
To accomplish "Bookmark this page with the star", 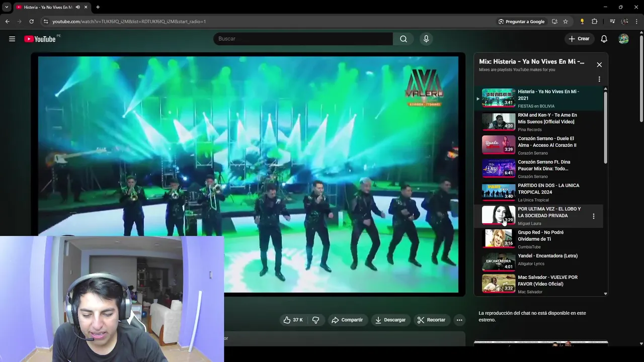I will pos(566,22).
